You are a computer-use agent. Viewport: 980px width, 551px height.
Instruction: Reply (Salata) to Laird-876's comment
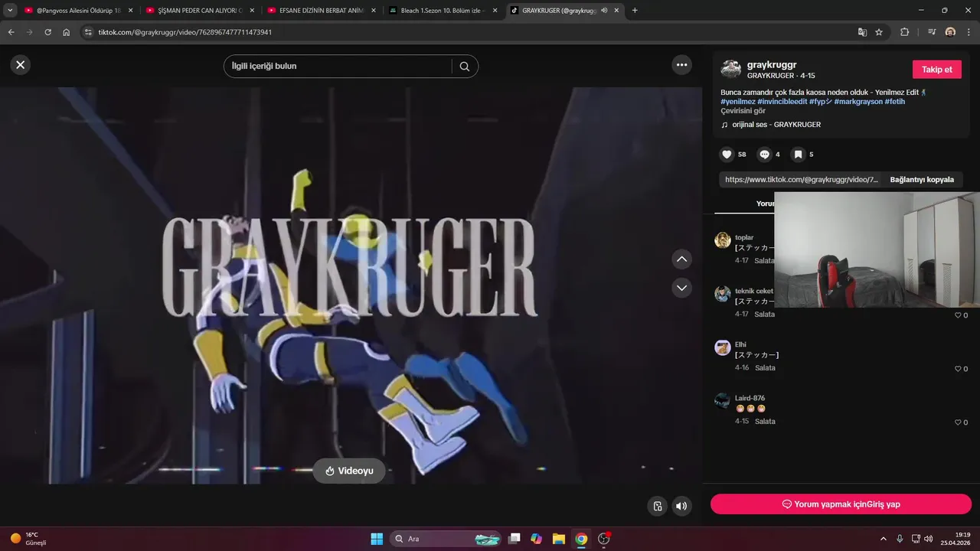765,422
